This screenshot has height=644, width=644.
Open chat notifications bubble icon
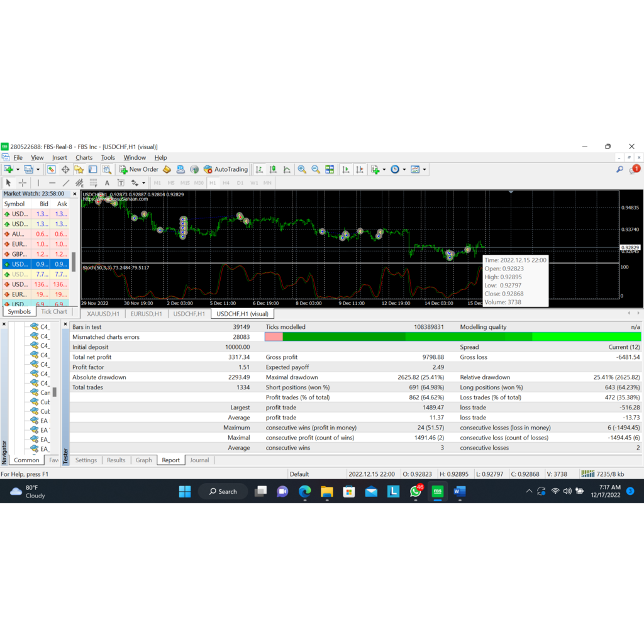pos(635,169)
